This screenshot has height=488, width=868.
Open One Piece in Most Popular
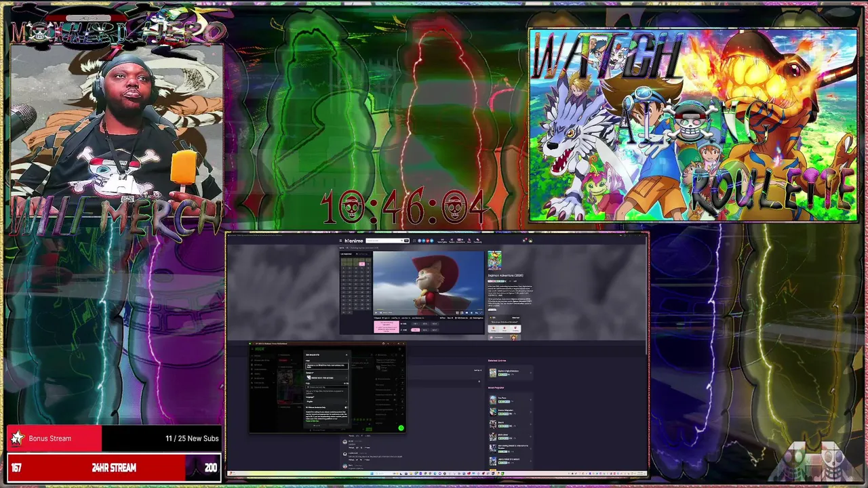(x=502, y=398)
